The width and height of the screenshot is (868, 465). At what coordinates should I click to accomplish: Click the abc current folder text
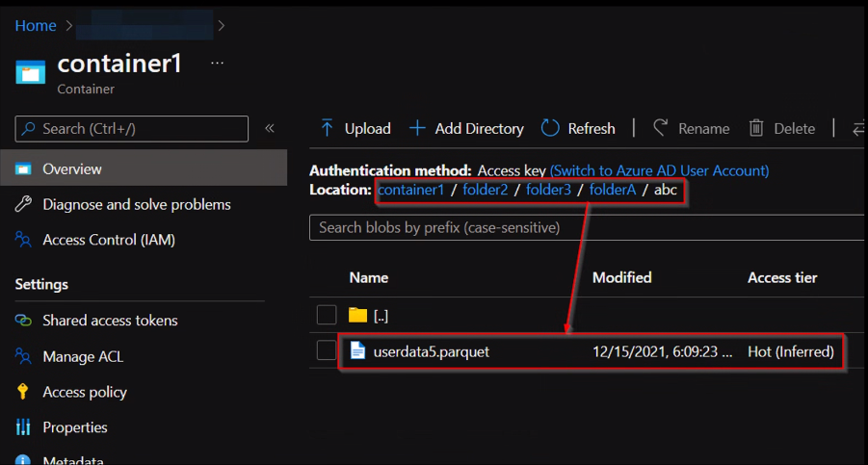tap(666, 190)
